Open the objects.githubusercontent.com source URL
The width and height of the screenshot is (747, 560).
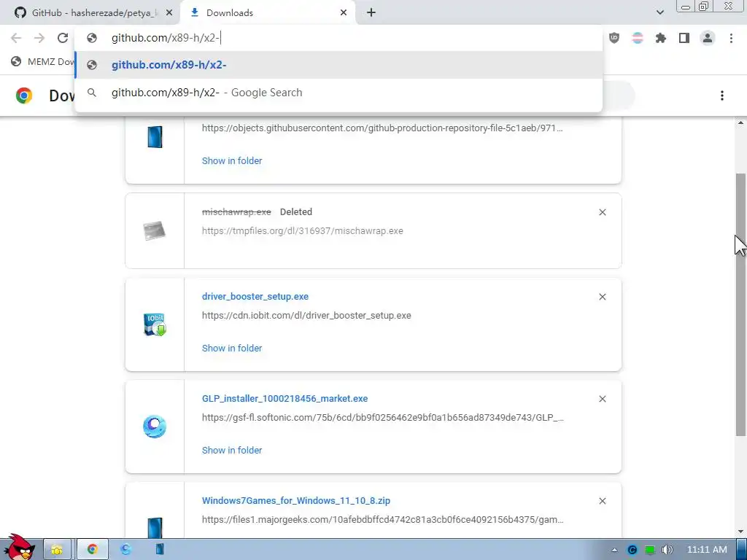[x=382, y=128]
